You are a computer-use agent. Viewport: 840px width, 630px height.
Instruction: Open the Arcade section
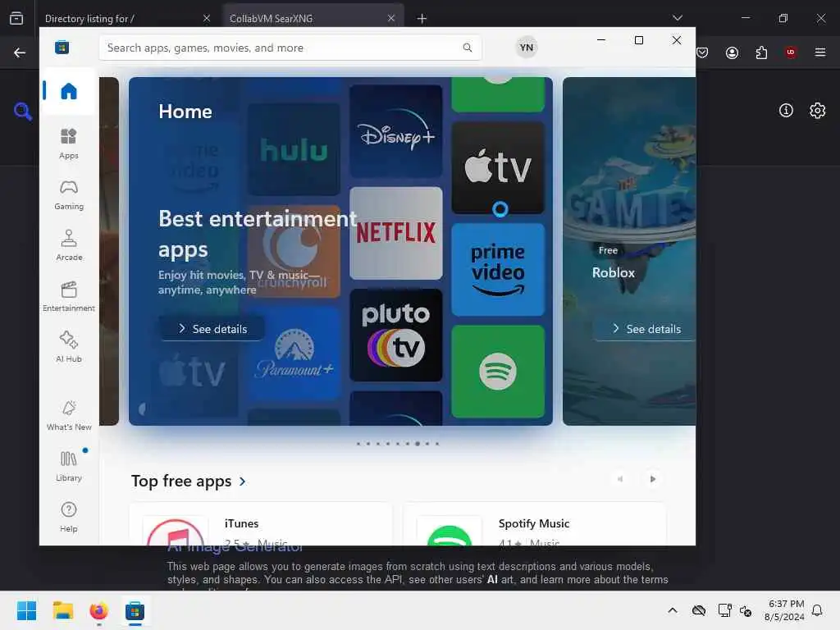(x=69, y=245)
